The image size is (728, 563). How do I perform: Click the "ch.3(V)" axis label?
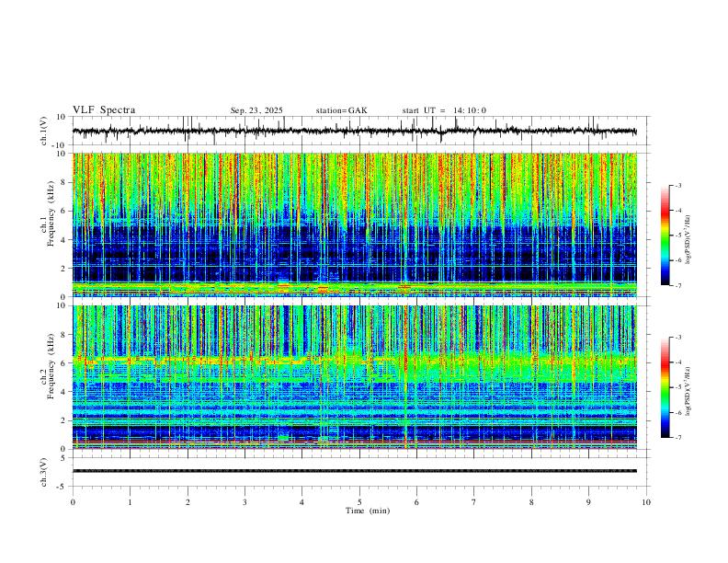(x=44, y=472)
